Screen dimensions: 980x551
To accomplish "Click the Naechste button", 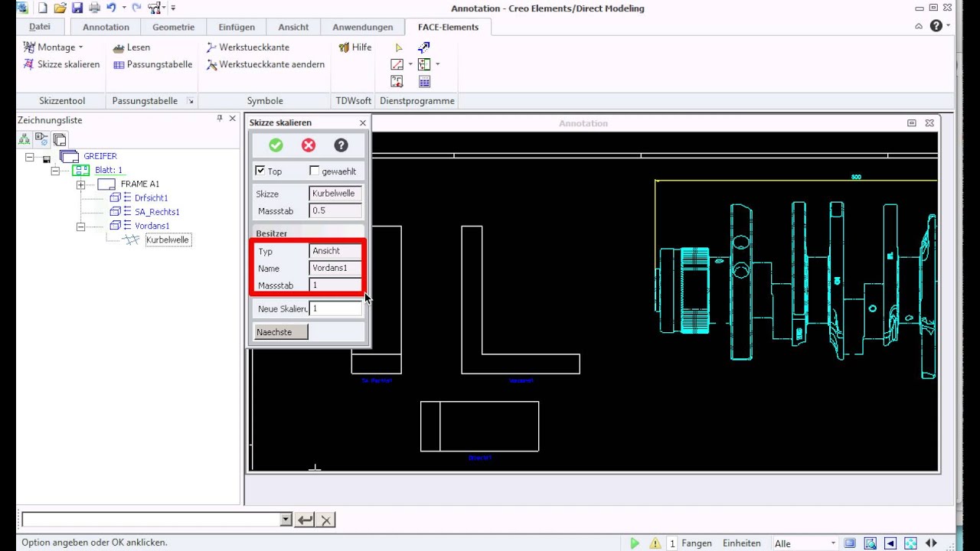I will coord(281,331).
